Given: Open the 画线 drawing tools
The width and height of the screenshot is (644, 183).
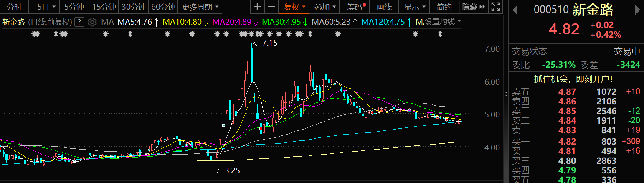Looking at the screenshot, I should tap(384, 7).
